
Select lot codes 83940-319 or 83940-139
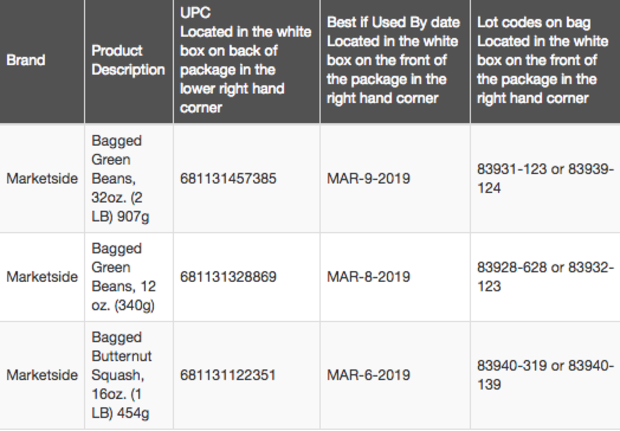click(545, 375)
